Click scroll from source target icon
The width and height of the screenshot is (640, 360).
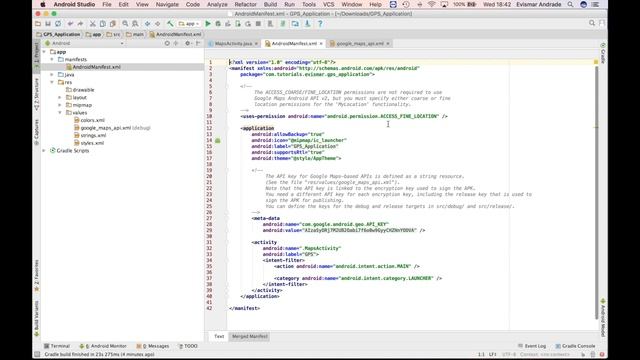[167, 43]
